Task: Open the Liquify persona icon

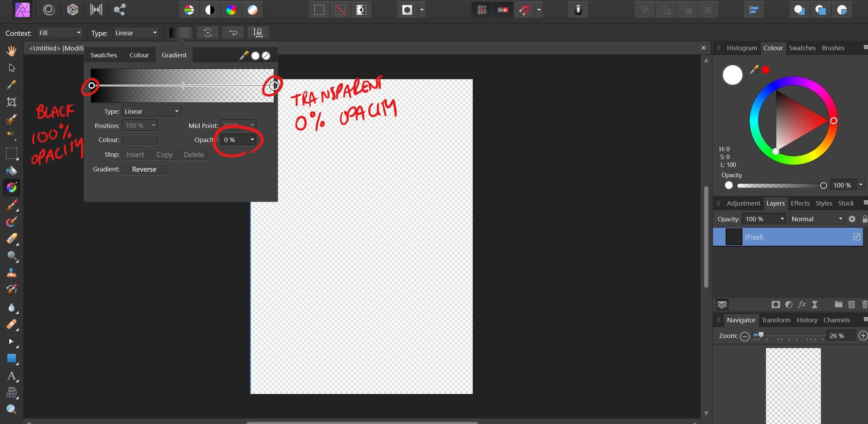Action: 49,10
